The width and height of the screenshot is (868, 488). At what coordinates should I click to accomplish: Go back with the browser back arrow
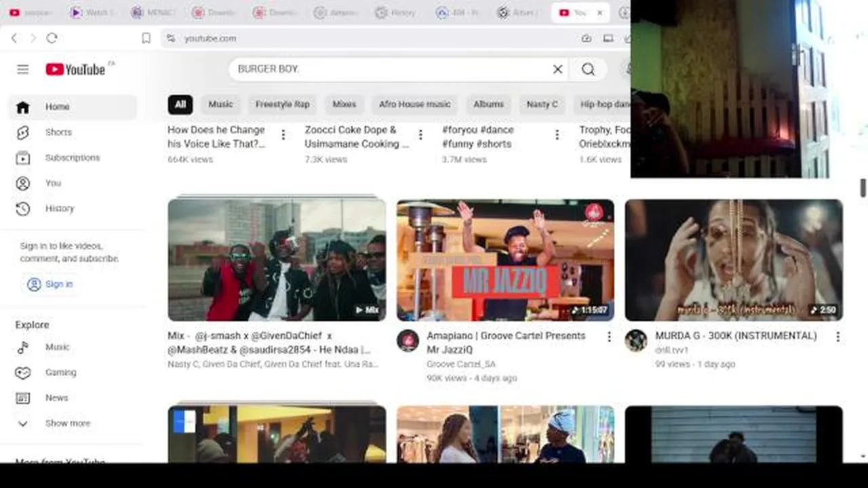point(14,39)
